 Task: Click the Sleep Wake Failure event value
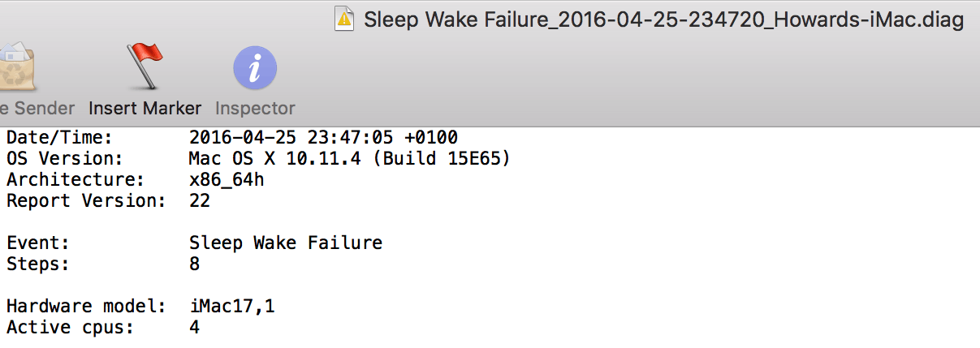[x=286, y=243]
